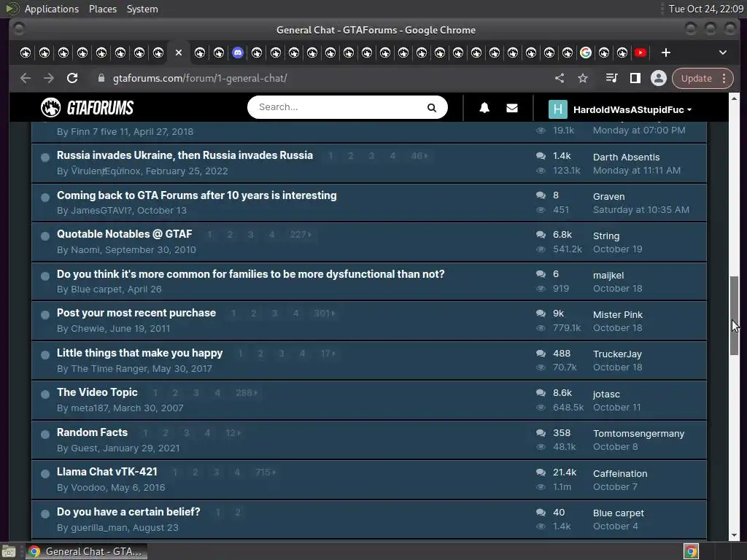747x560 pixels.
Task: Click the browser reload icon
Action: click(72, 78)
